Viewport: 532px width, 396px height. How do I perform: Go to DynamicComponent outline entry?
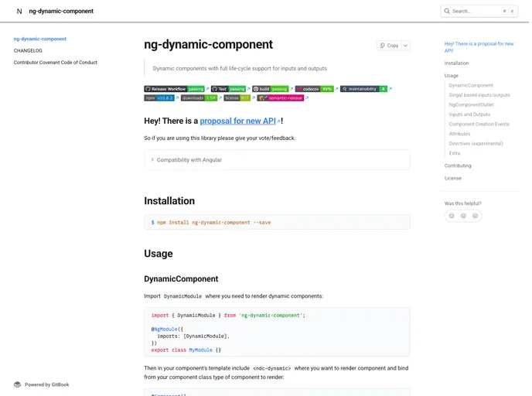click(471, 86)
